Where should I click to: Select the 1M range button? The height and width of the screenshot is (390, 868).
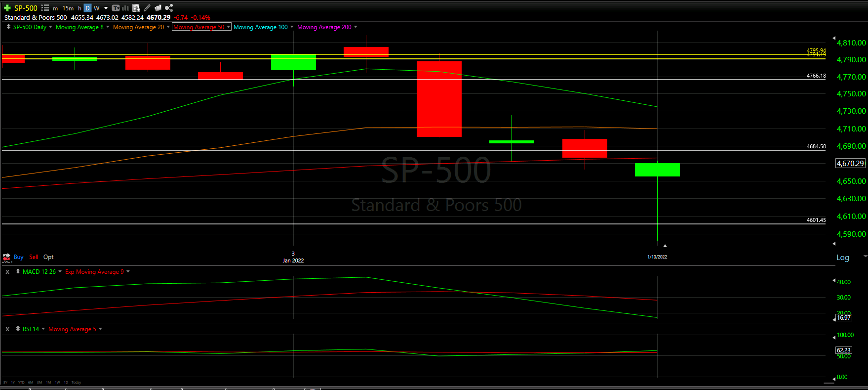point(48,383)
